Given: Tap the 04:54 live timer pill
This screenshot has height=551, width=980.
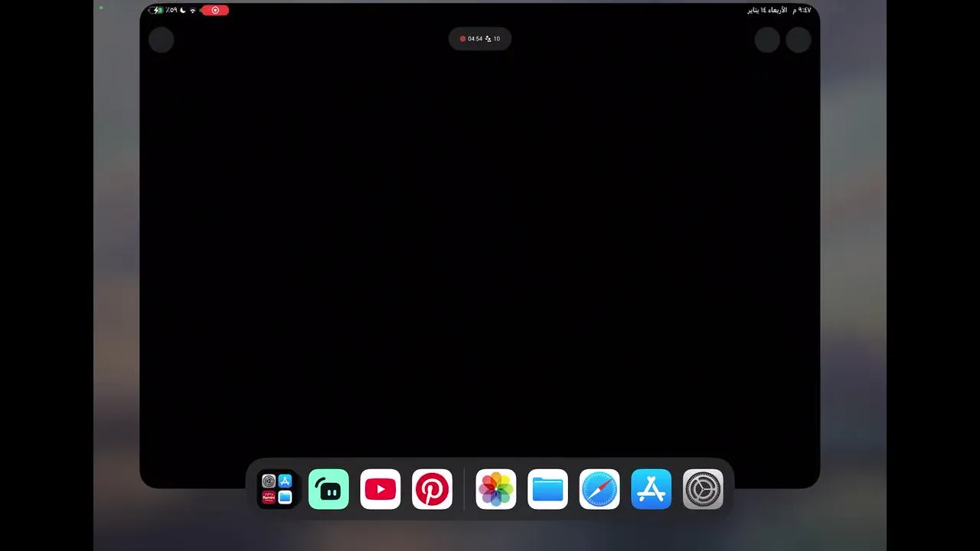Looking at the screenshot, I should (480, 38).
